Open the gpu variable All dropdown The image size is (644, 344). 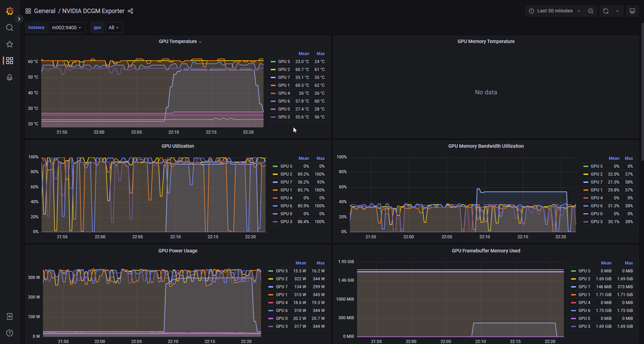pos(114,28)
